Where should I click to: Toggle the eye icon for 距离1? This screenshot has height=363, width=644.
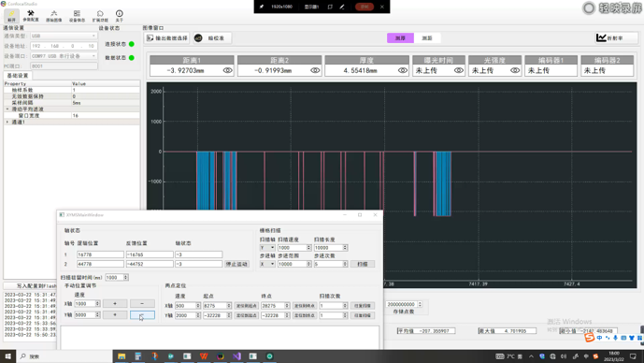point(227,70)
